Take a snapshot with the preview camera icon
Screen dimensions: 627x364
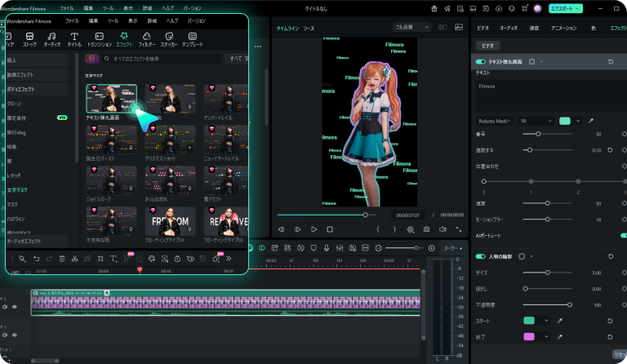[426, 230]
